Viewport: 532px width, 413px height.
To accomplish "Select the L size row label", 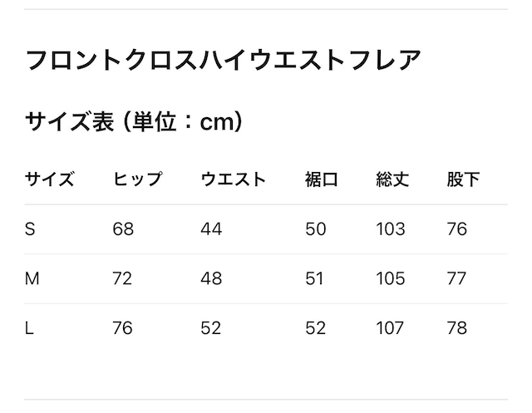I will pos(30,328).
